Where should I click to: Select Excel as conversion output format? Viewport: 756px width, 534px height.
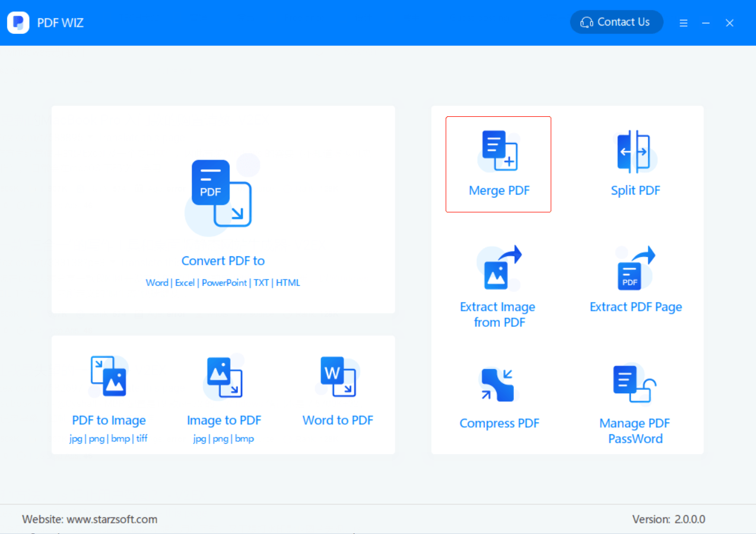click(x=185, y=282)
